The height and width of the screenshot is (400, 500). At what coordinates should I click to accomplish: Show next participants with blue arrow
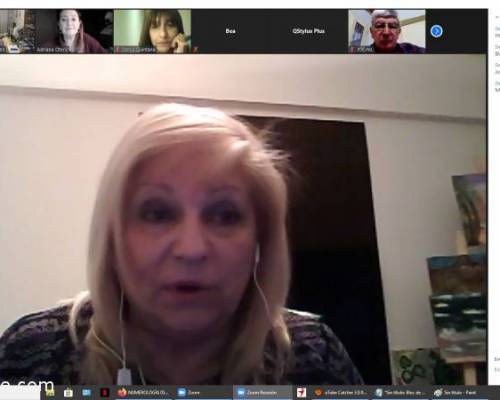click(x=436, y=31)
